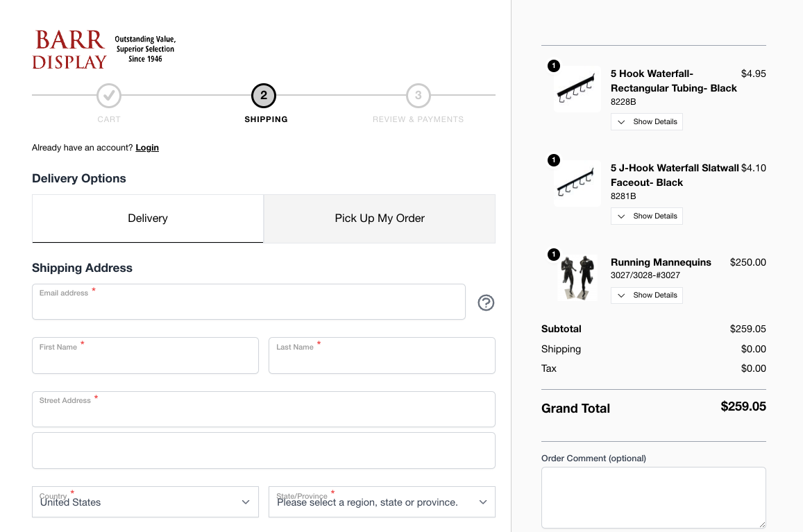Click the Review & Payments step 3 circle
The height and width of the screenshot is (532, 803).
(x=418, y=96)
